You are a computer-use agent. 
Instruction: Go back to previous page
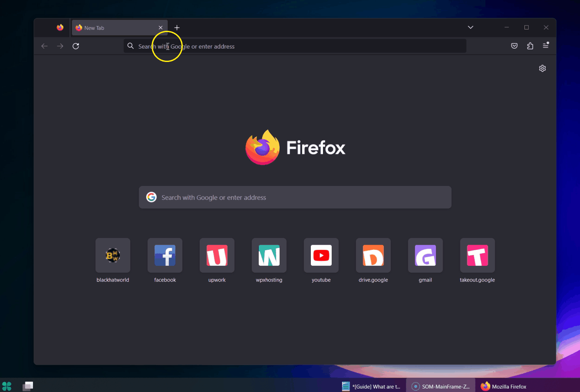(44, 46)
